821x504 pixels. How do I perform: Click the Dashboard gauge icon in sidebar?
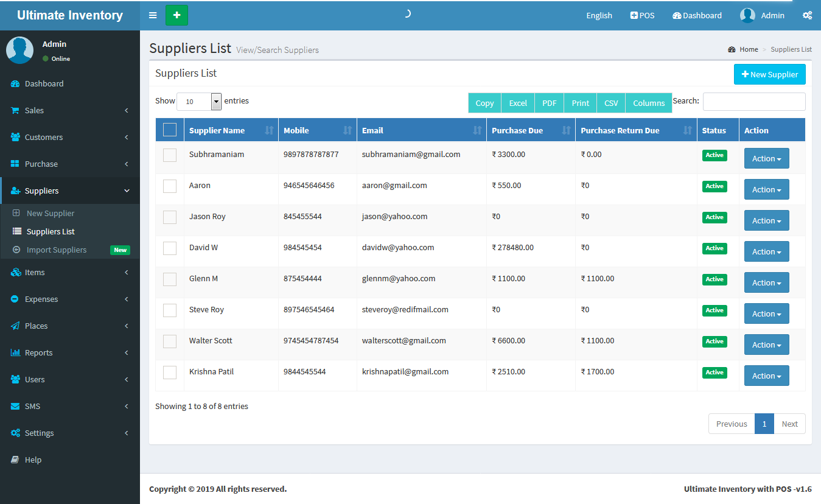[x=15, y=84]
